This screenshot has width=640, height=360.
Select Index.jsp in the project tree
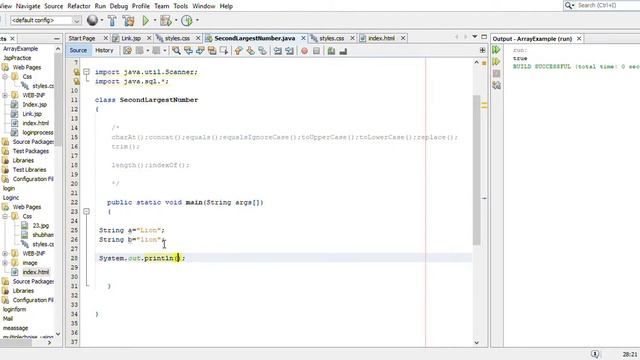35,104
